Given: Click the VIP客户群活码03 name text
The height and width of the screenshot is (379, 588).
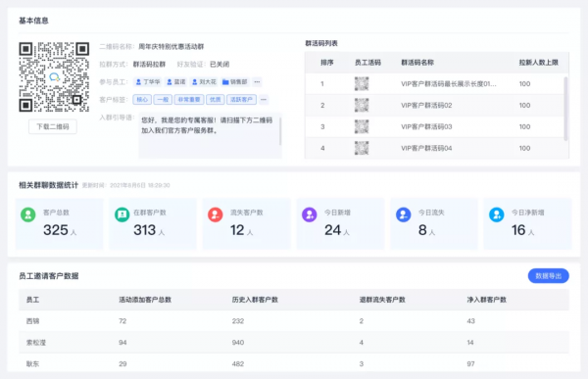Looking at the screenshot, I should [426, 126].
